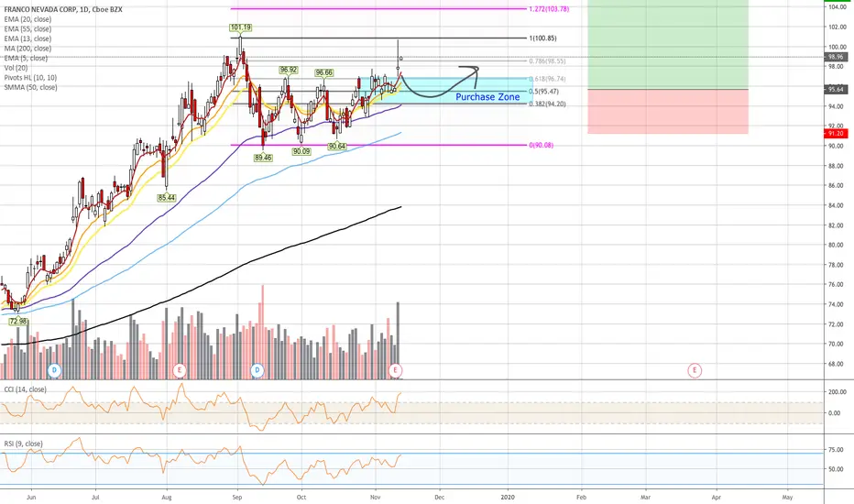The height and width of the screenshot is (504, 854).
Task: Click the dividend D marker in September
Action: tap(257, 370)
